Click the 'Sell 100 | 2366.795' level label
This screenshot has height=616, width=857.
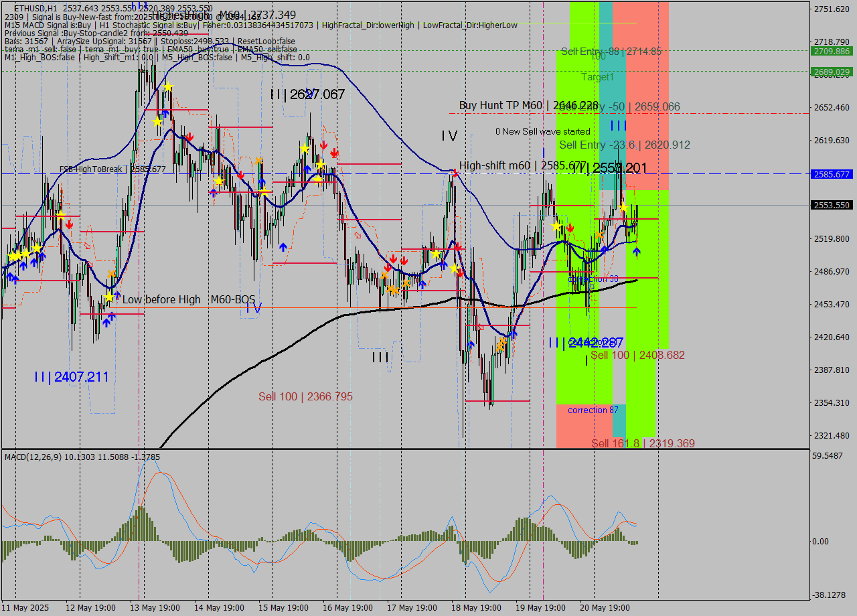[x=305, y=396]
